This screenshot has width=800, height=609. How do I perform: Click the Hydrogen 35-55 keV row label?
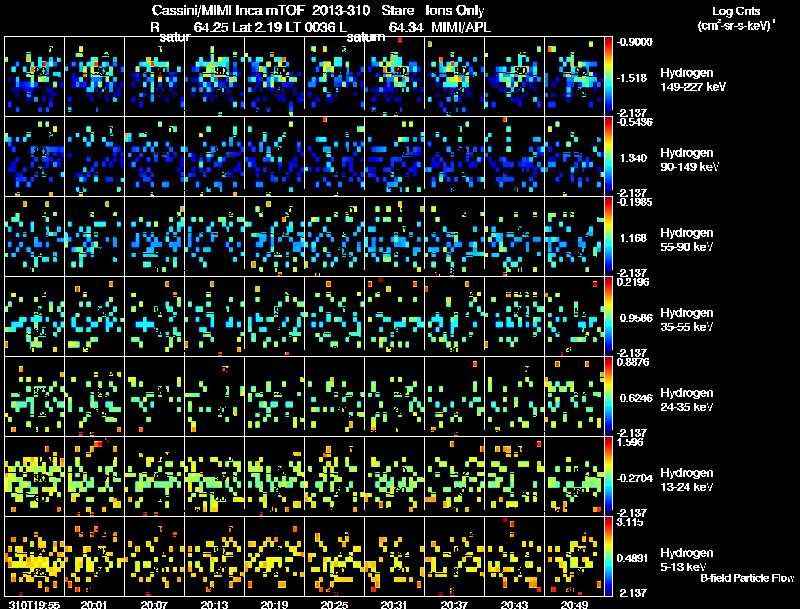686,320
